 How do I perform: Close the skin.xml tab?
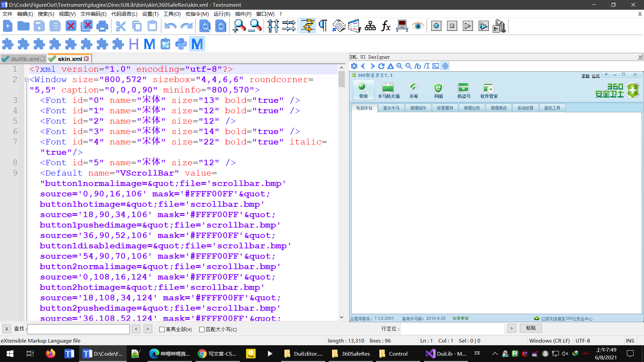(87, 59)
